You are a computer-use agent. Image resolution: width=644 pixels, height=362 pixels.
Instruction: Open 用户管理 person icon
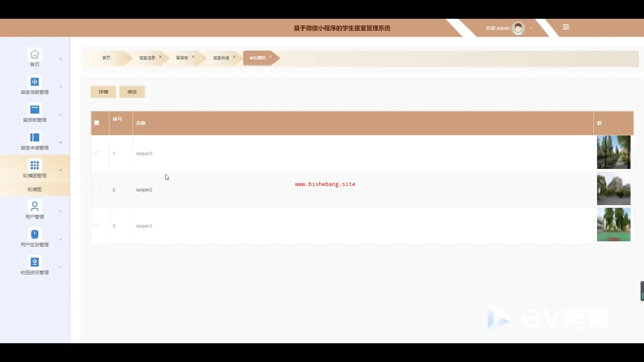tap(35, 206)
